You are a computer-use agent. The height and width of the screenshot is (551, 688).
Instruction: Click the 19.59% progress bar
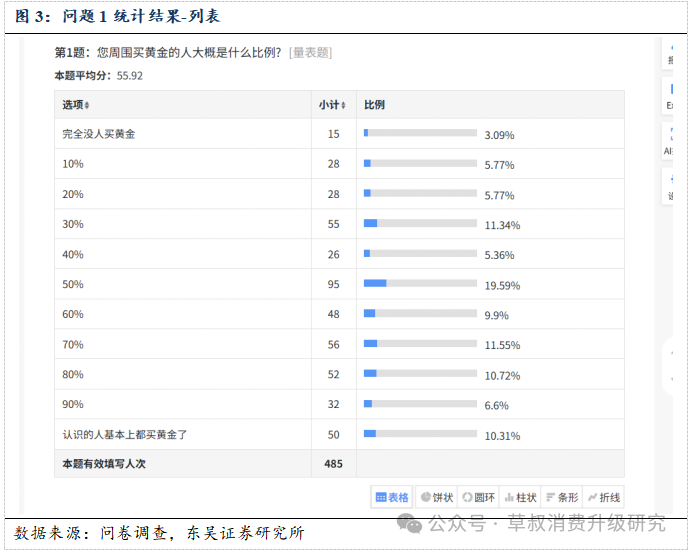420,283
